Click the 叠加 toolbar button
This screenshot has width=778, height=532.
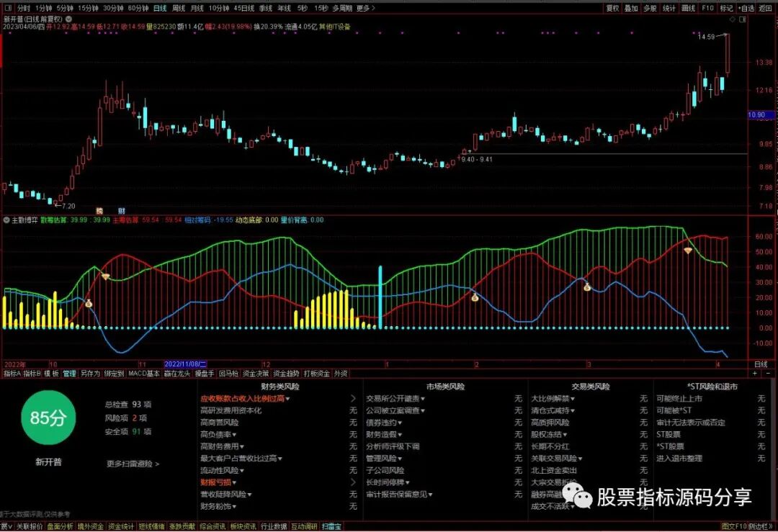click(x=631, y=9)
